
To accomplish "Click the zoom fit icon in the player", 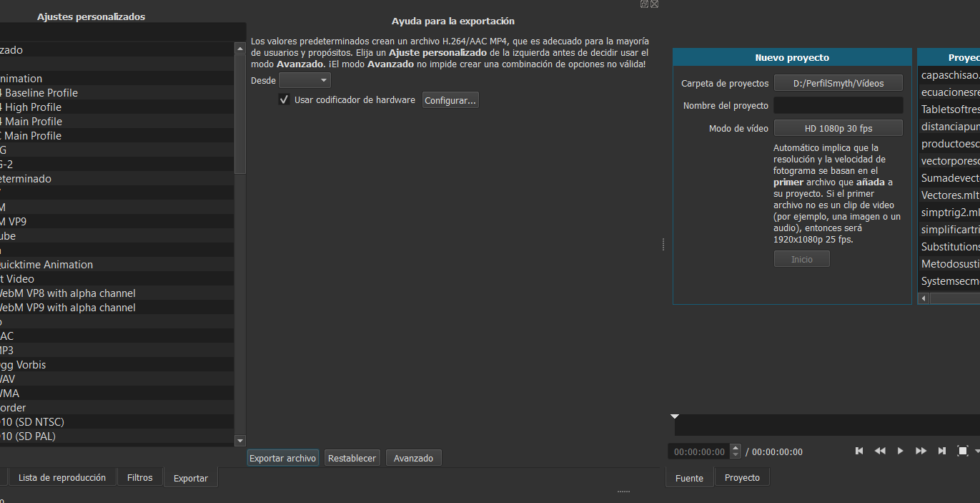I will [x=962, y=451].
